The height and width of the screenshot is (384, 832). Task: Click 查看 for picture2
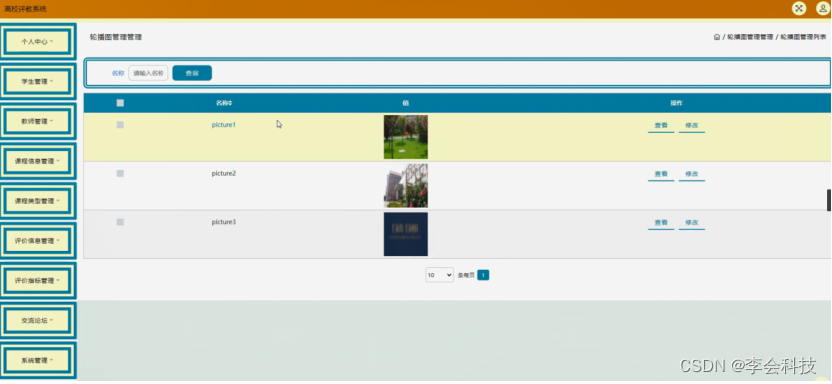[661, 174]
